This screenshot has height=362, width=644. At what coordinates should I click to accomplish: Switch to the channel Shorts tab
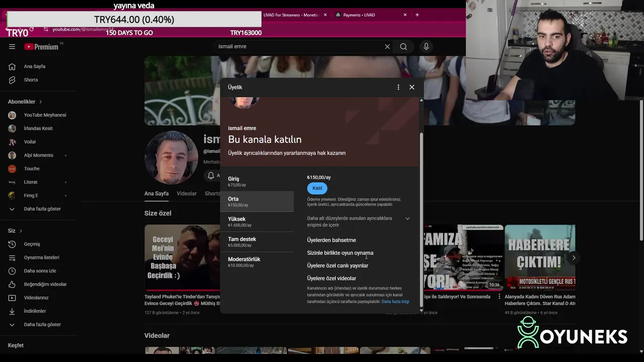(x=212, y=194)
